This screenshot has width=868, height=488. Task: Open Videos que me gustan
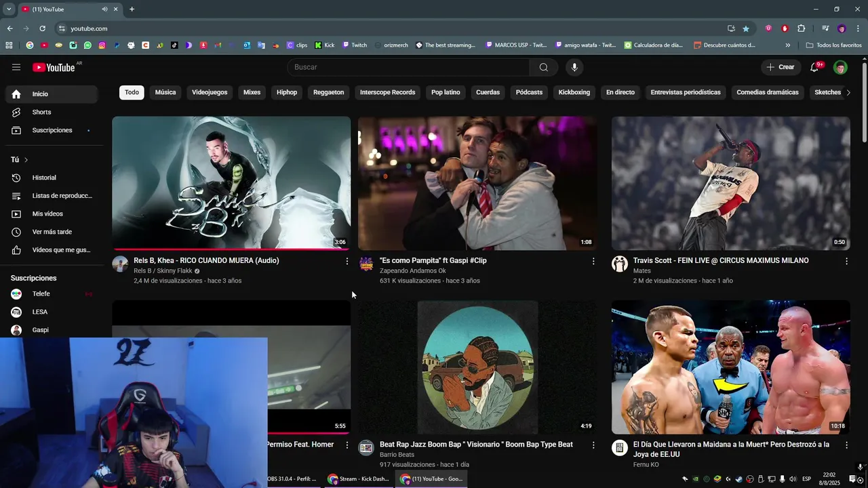52,250
